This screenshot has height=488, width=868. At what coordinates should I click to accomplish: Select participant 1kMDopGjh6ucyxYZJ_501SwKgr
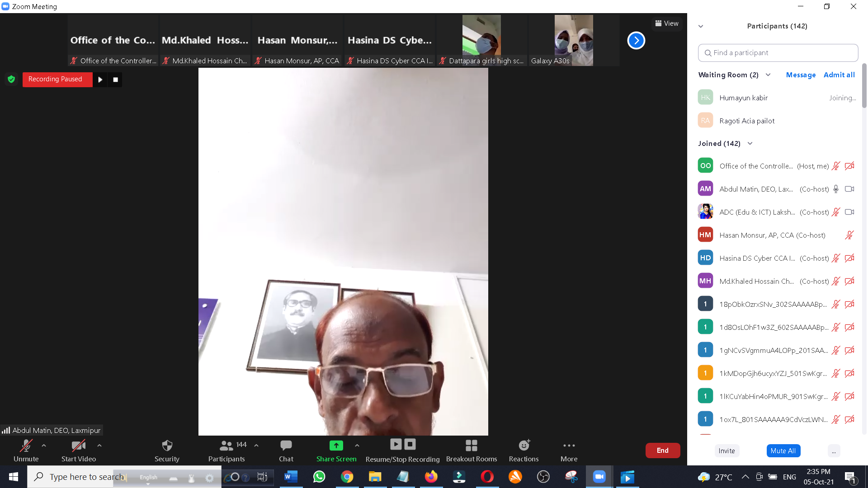tap(777, 374)
